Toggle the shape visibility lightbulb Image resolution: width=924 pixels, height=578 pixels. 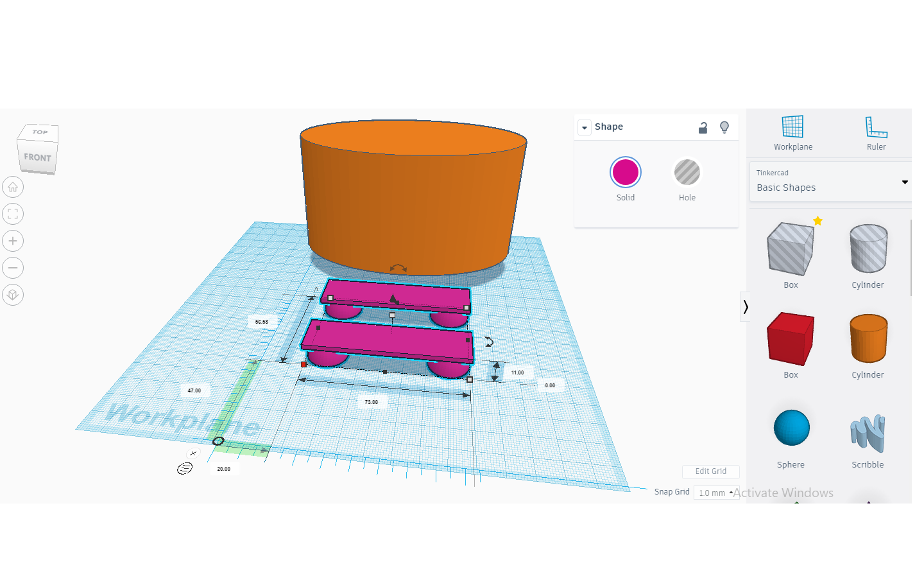(724, 128)
